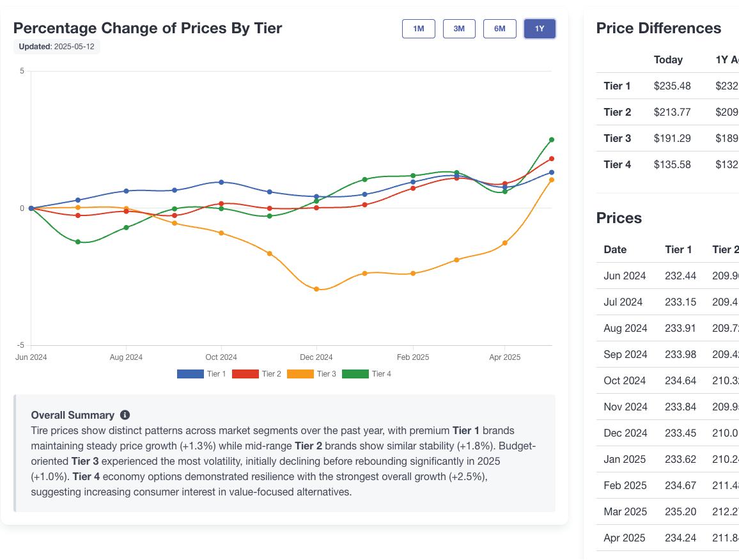The width and height of the screenshot is (739, 560).
Task: Click the Date column header in Prices
Action: [x=615, y=249]
